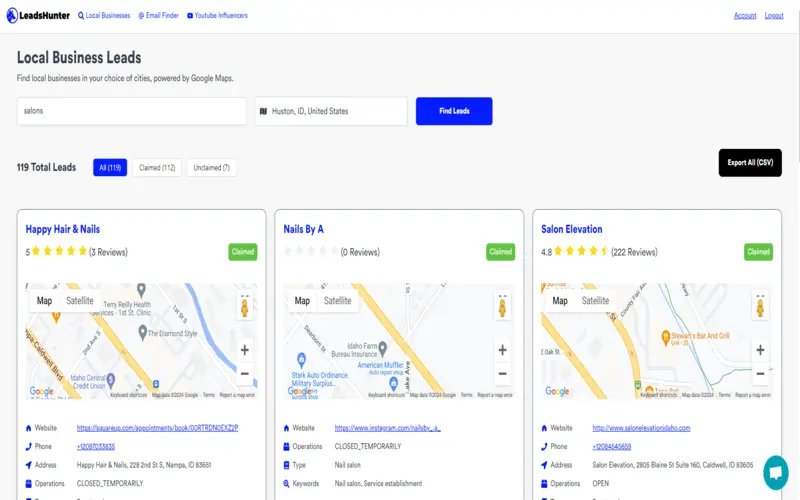The image size is (800, 500).
Task: Switch Happy Hair & Nails map to Map view
Action: [44, 301]
